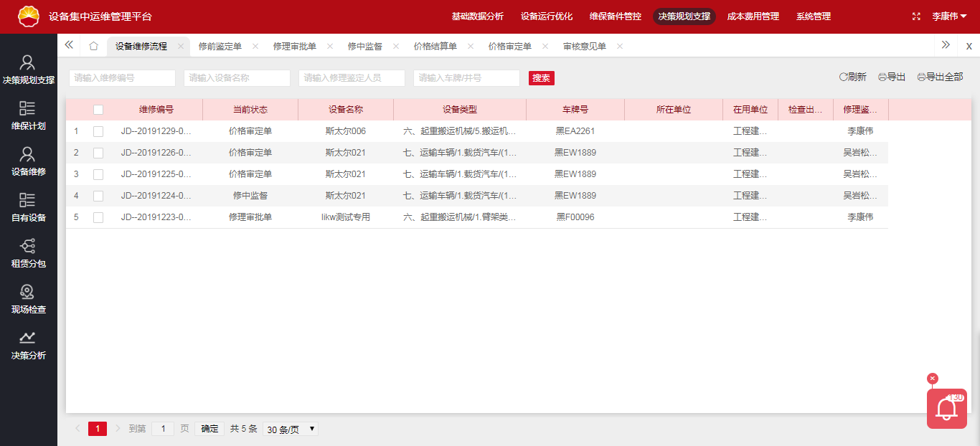Open the 30 条/页 page size dropdown

pyautogui.click(x=291, y=429)
